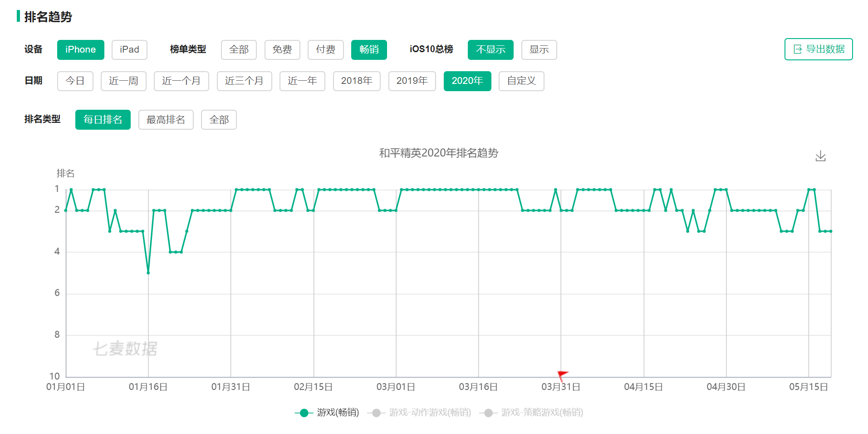The image size is (868, 434).
Task: Toggle the 游戏-策略游戏(畅销) legend series
Action: click(x=531, y=413)
